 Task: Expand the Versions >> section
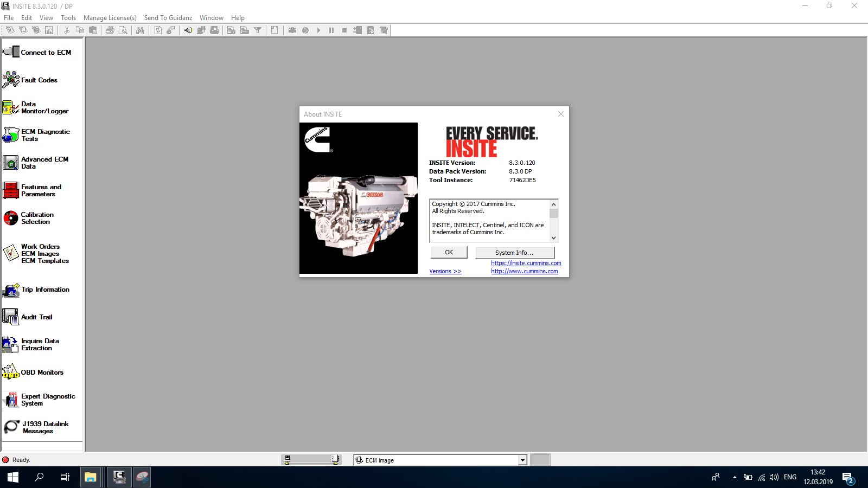[x=445, y=271]
